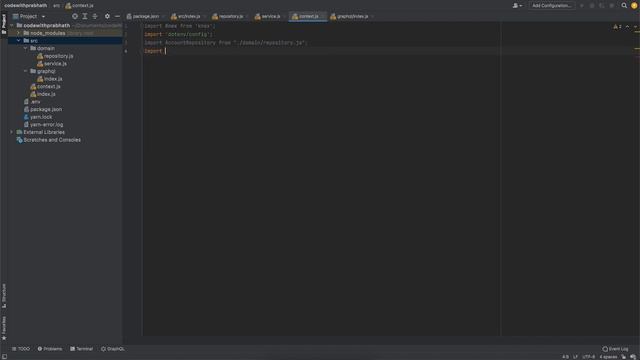640x360 pixels.
Task: Expand the node_modules folder
Action: 18,33
